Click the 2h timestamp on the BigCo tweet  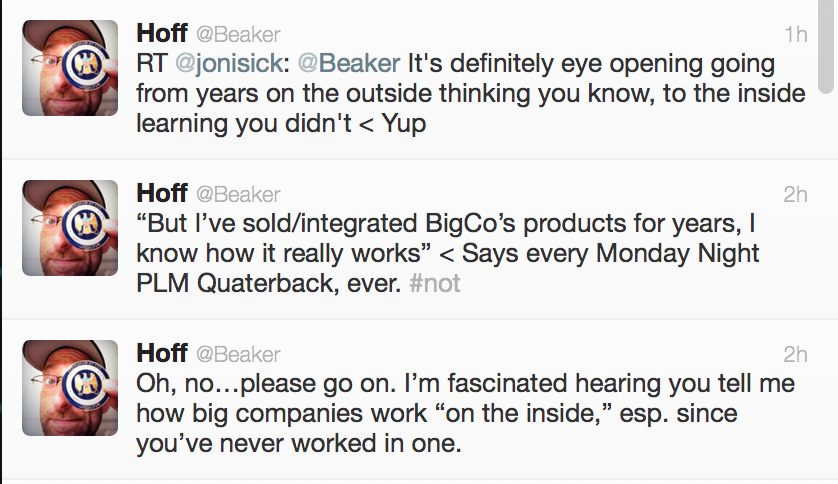(x=795, y=194)
